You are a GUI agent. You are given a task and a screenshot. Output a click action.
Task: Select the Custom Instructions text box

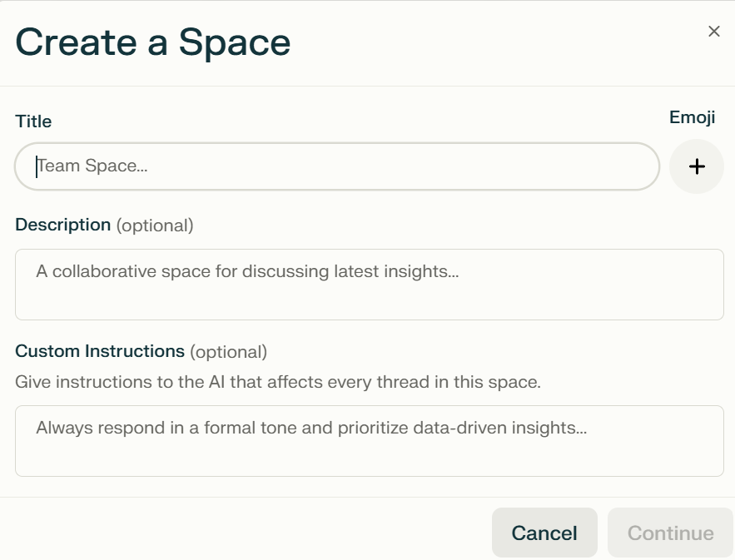370,441
